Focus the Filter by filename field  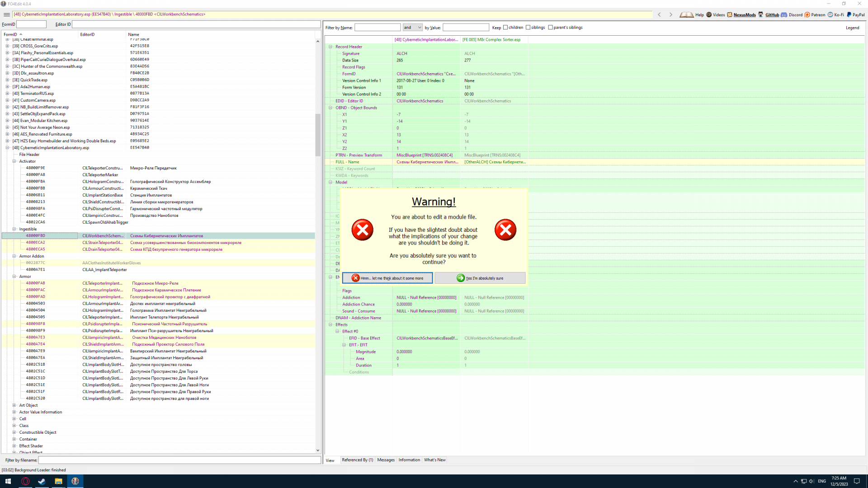click(179, 460)
